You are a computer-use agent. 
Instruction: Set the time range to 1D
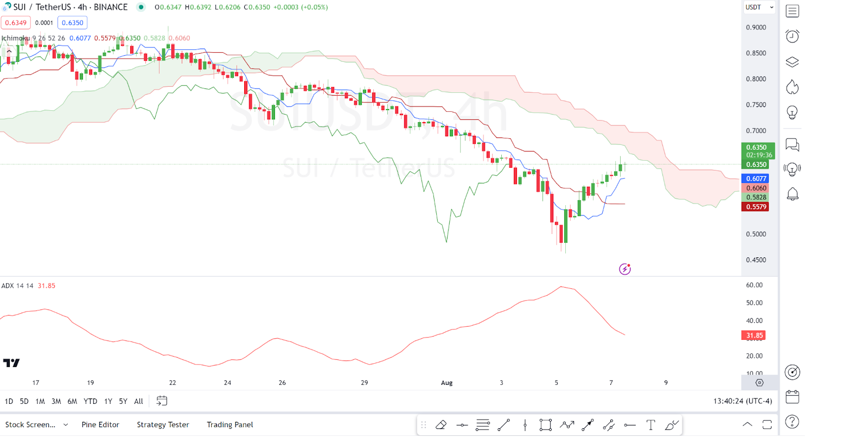tap(9, 401)
